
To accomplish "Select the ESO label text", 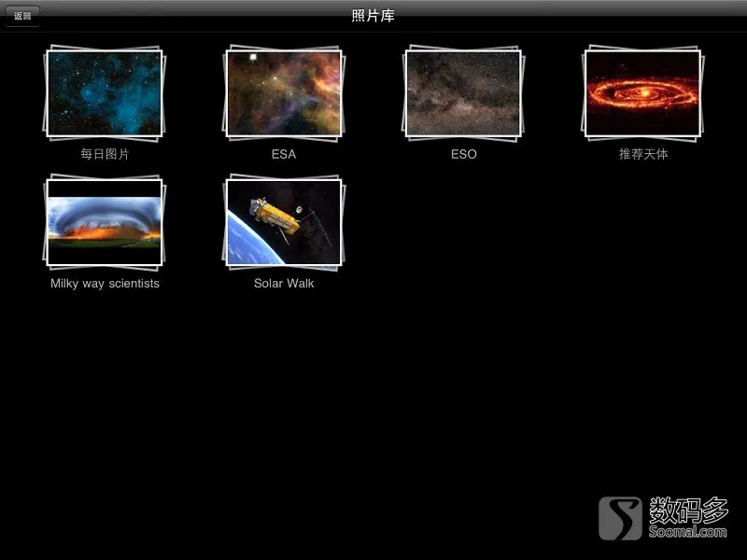I will coord(463,154).
